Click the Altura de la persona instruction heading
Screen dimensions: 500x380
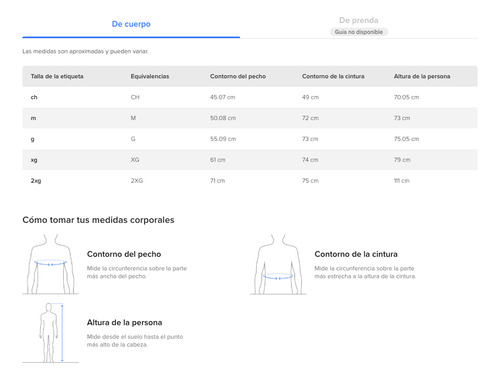click(x=124, y=323)
